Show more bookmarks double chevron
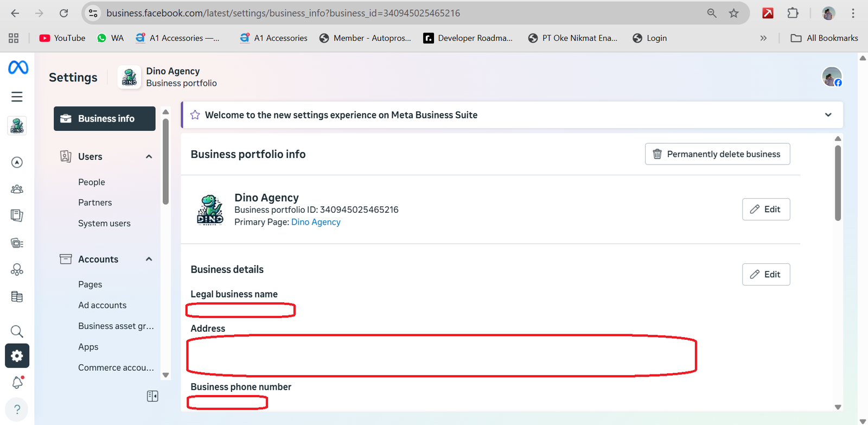 (763, 38)
